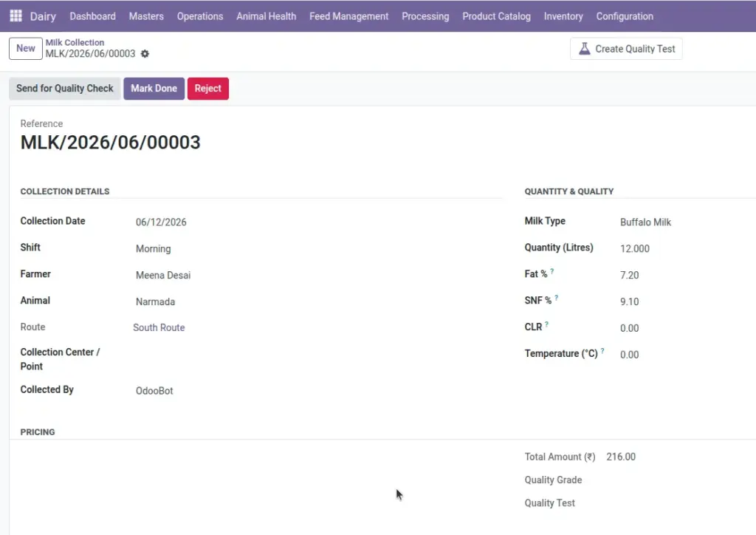
Task: Open the Masters menu
Action: 146,16
